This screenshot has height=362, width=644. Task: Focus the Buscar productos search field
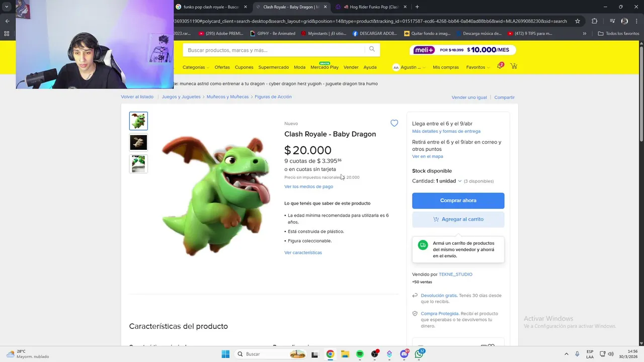(x=274, y=50)
